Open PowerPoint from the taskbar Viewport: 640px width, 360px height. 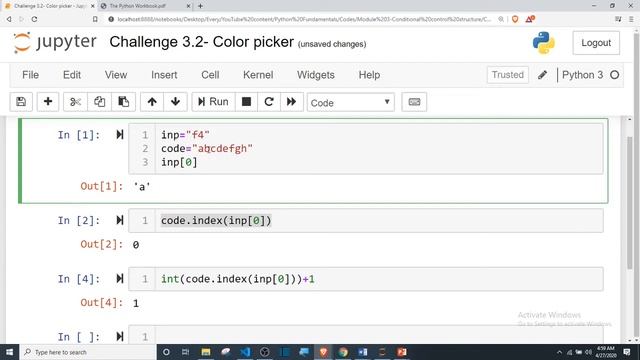pos(402,352)
